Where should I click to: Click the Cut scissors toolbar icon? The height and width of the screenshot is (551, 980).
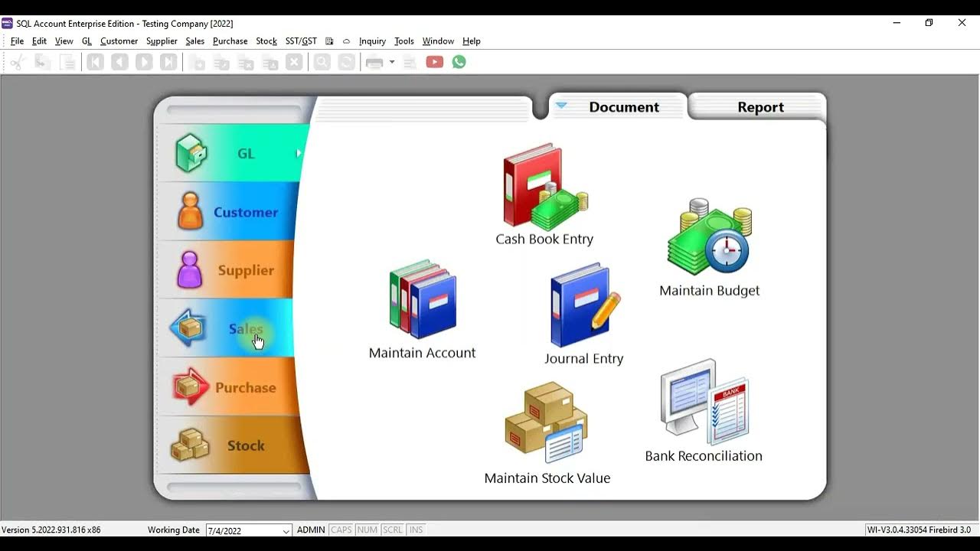tap(18, 62)
